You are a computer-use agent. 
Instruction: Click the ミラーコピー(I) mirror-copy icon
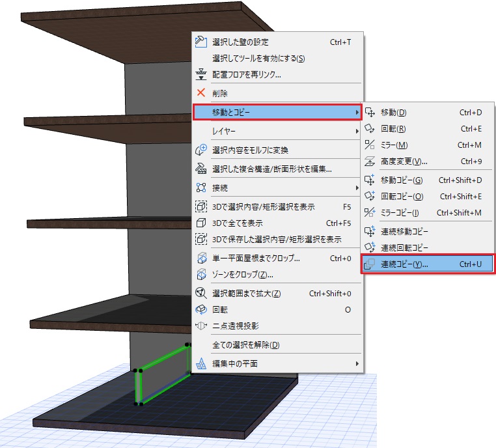370,213
